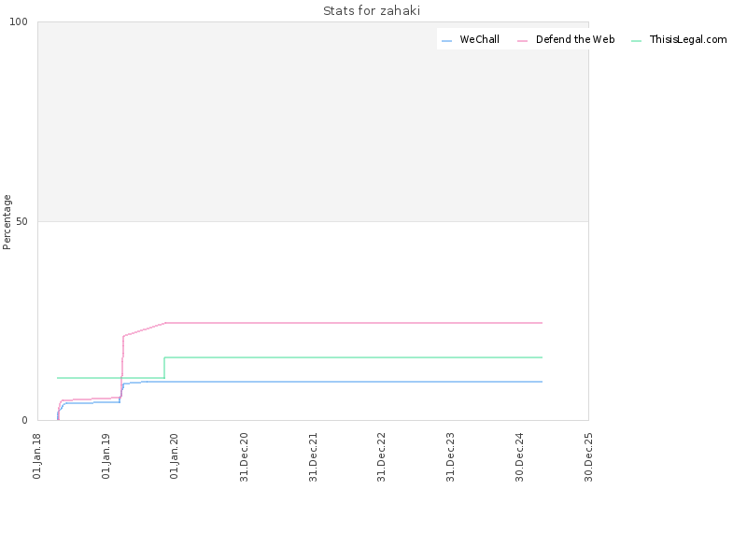Click the 01.Jan.18 x-axis date label
Viewport: 747px width, 560px height.
pos(36,456)
